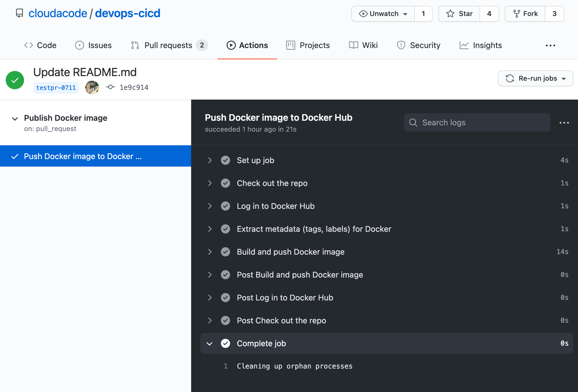Open the Re-run jobs dropdown
The height and width of the screenshot is (392, 578).
[x=535, y=78]
